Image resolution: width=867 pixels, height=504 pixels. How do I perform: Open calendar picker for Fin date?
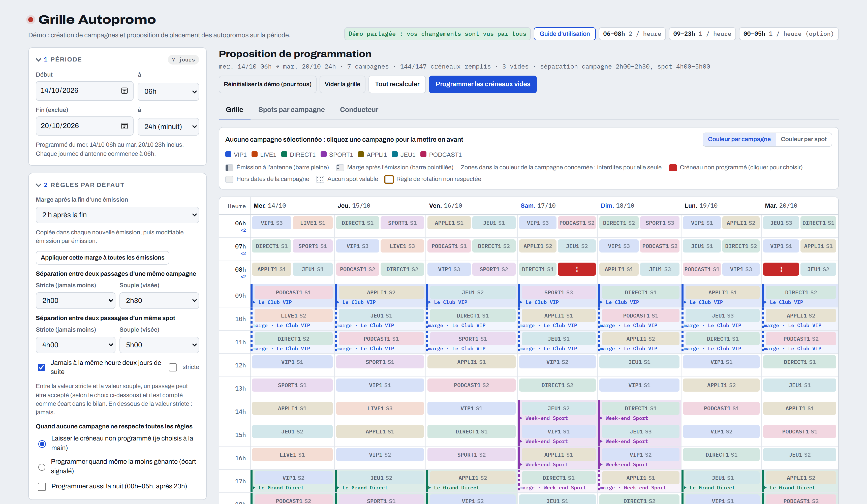124,126
